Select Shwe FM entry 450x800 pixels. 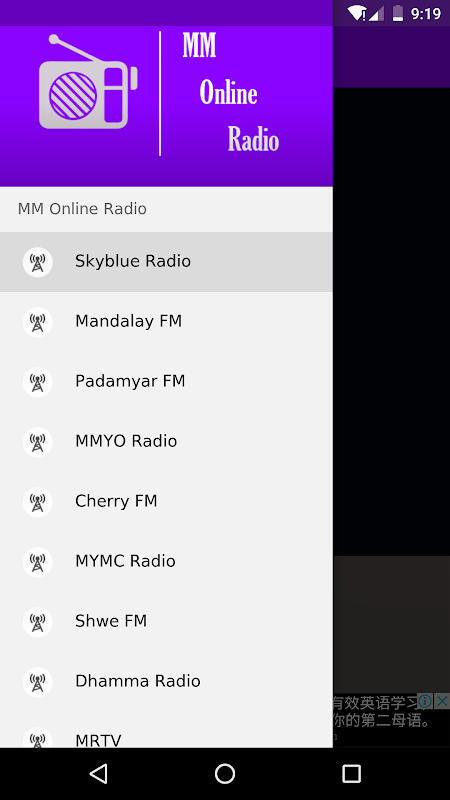pyautogui.click(x=166, y=621)
